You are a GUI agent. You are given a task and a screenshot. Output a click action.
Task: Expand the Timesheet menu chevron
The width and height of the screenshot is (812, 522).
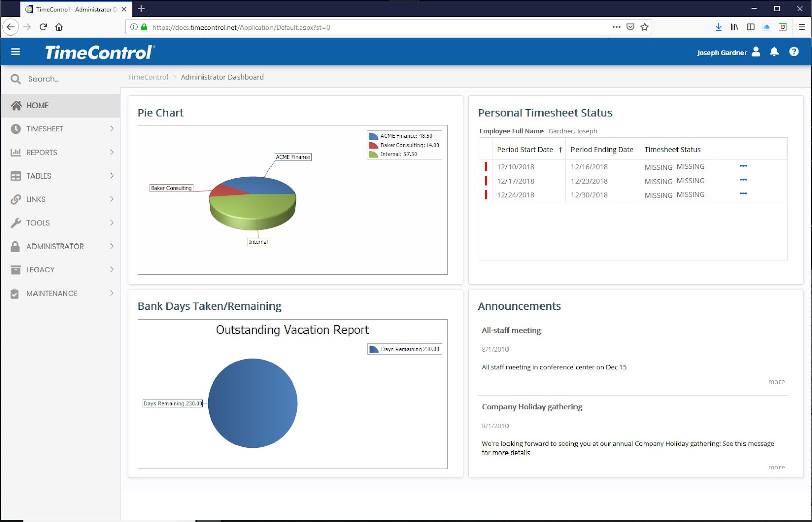[112, 129]
